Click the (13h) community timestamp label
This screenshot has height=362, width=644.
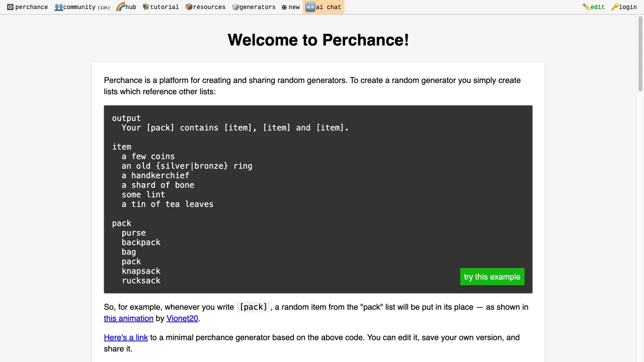tap(103, 8)
